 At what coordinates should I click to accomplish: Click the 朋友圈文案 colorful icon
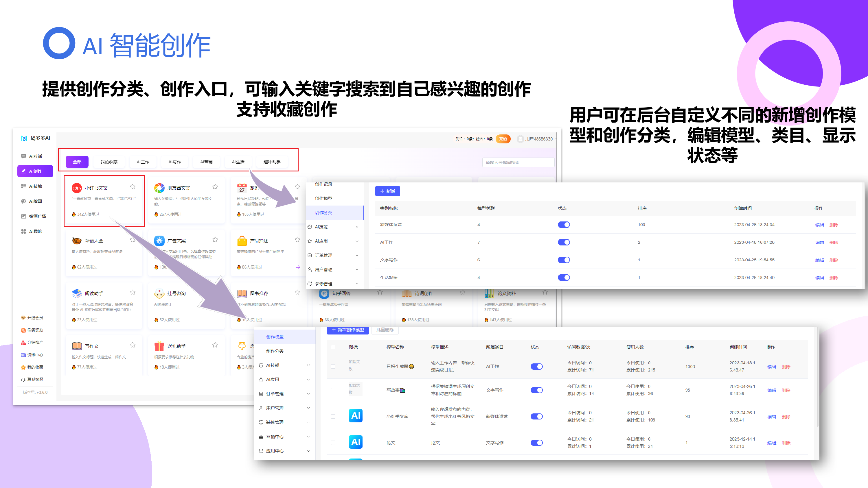[x=159, y=188]
